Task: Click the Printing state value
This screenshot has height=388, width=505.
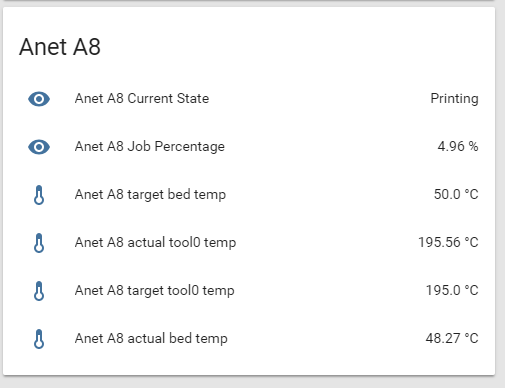Action: pyautogui.click(x=454, y=99)
